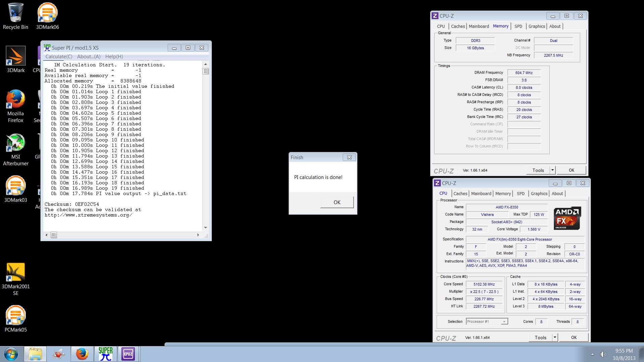The height and width of the screenshot is (362, 644).
Task: Switch to CPU-Z in the taskbar
Action: tap(128, 354)
